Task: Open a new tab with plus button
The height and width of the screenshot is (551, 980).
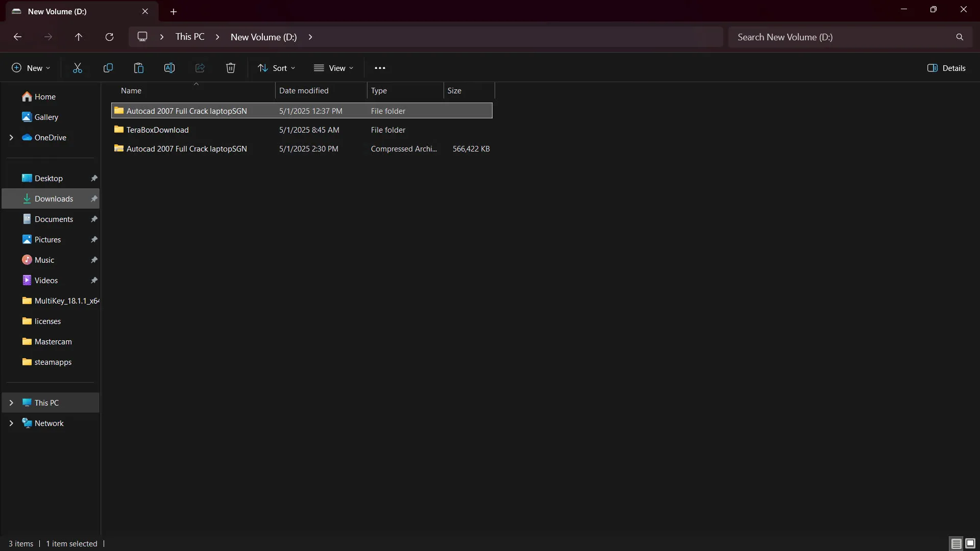Action: point(174,11)
